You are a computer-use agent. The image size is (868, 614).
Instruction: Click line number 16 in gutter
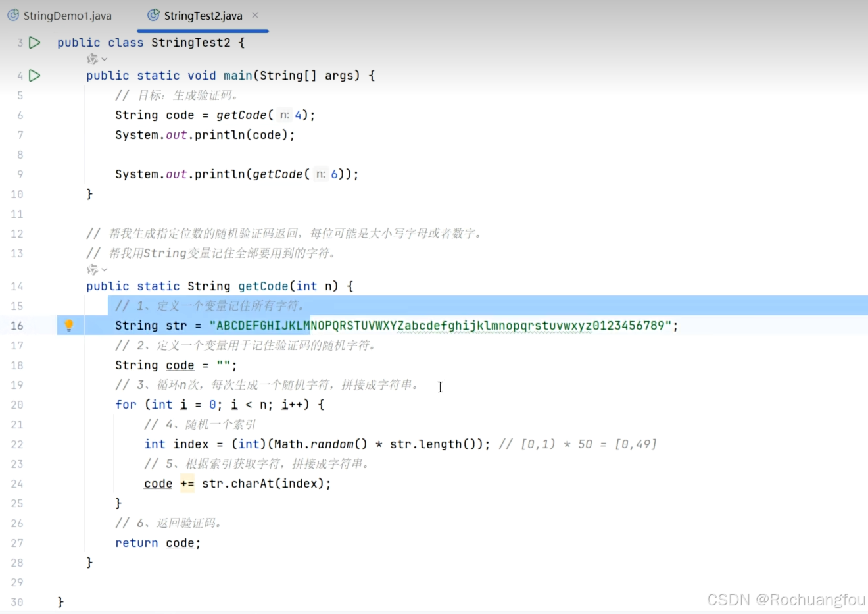click(16, 326)
